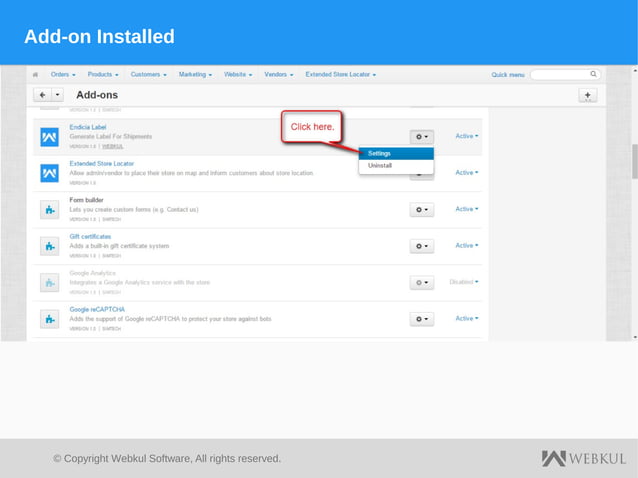638x478 pixels.
Task: Click 'Generate Label For Shipments' description
Action: tap(110, 137)
